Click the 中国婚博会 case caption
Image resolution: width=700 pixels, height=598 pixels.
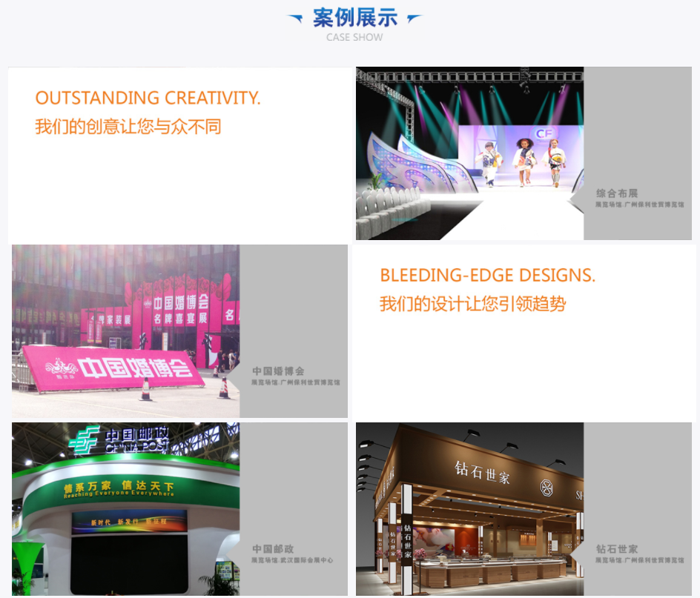tap(278, 371)
